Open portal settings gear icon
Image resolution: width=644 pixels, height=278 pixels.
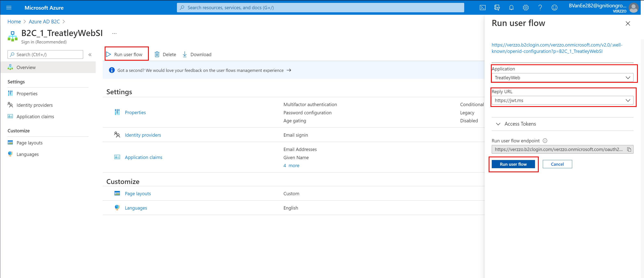click(x=526, y=8)
